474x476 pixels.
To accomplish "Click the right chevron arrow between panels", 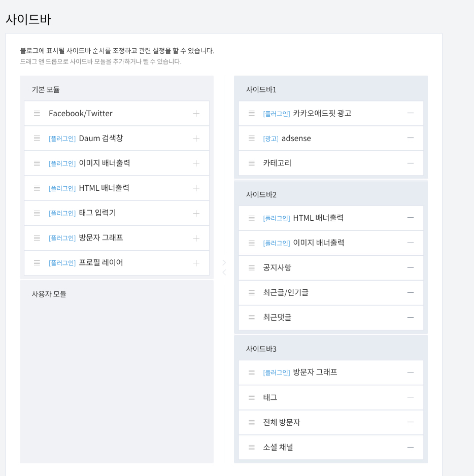I will [x=224, y=262].
